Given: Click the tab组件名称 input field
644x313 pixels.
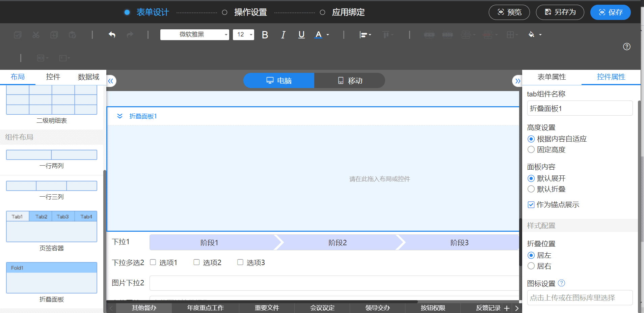Looking at the screenshot, I should click(580, 108).
